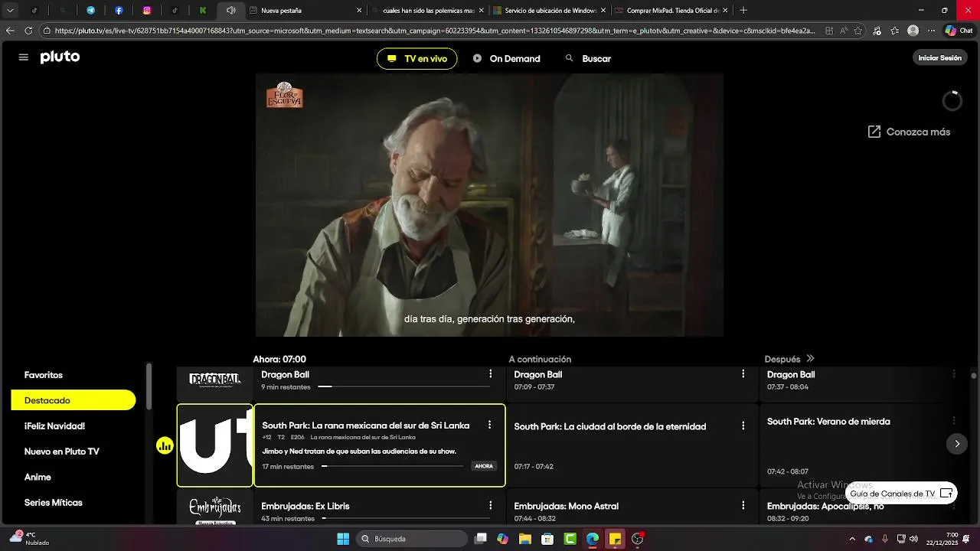Click the category list scrollbar
Image resolution: width=980 pixels, height=551 pixels.
tap(149, 386)
